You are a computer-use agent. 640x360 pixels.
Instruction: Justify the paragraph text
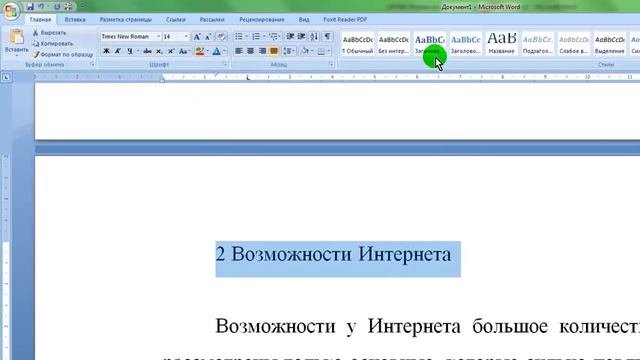coord(274,51)
